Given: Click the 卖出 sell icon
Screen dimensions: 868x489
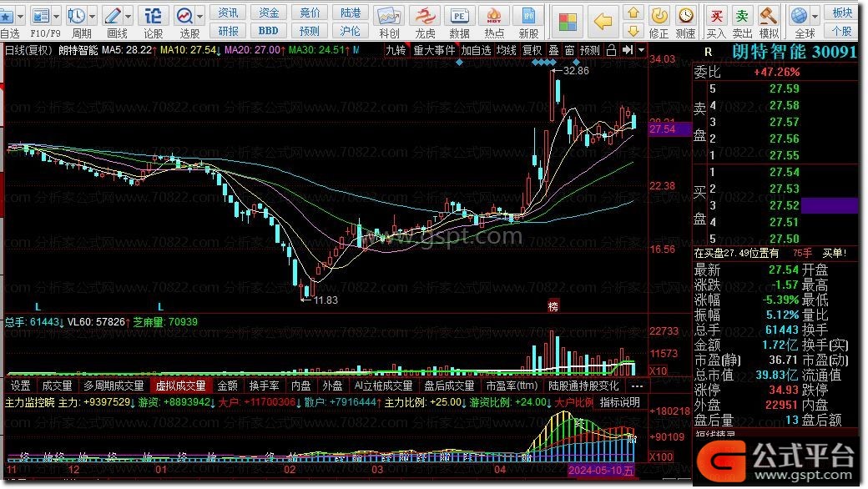Looking at the screenshot, I should 742,16.
